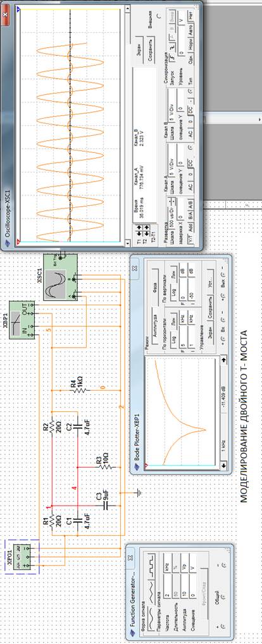The image size is (262, 644).
Task: Toggle Channel B terminal radio on oscilloscope
Action: 190,91
